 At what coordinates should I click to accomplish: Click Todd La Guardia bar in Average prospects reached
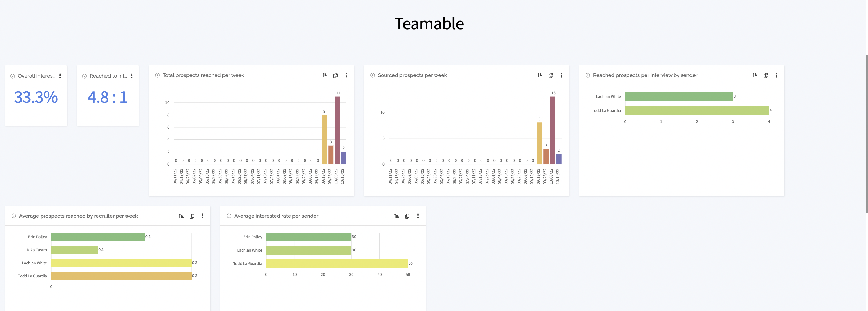click(x=121, y=276)
